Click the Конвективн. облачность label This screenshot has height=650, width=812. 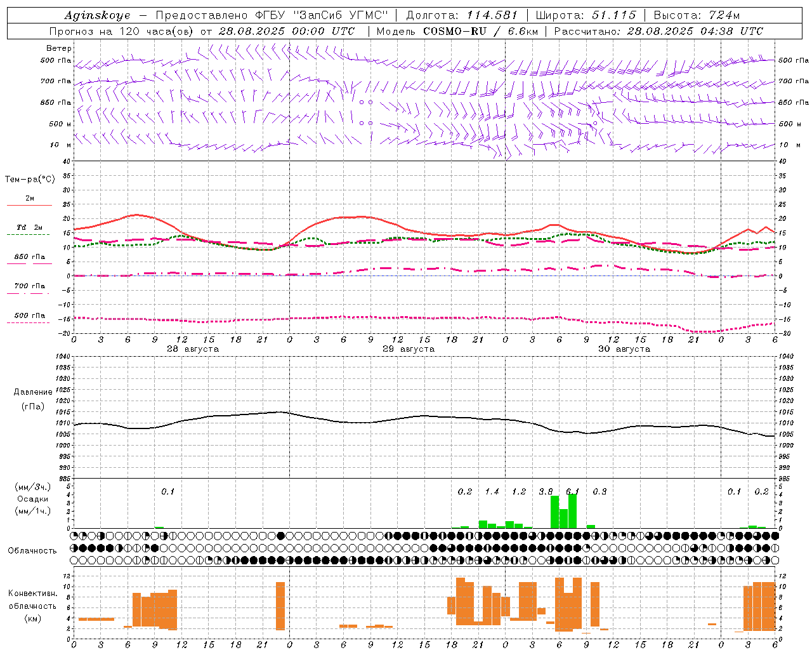pyautogui.click(x=32, y=600)
